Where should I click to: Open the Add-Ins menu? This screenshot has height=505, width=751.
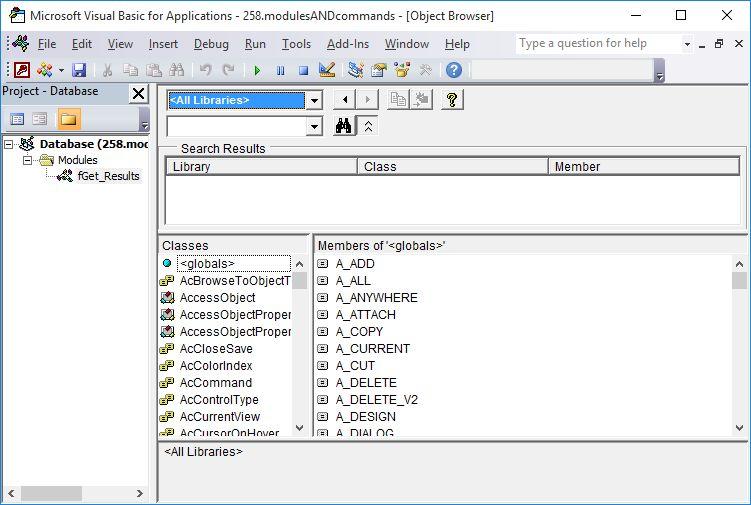tap(348, 44)
